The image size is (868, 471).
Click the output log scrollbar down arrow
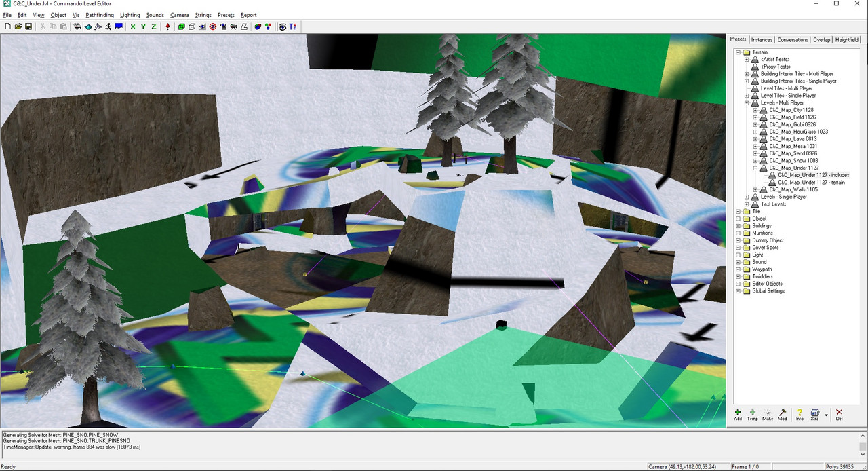point(863,455)
